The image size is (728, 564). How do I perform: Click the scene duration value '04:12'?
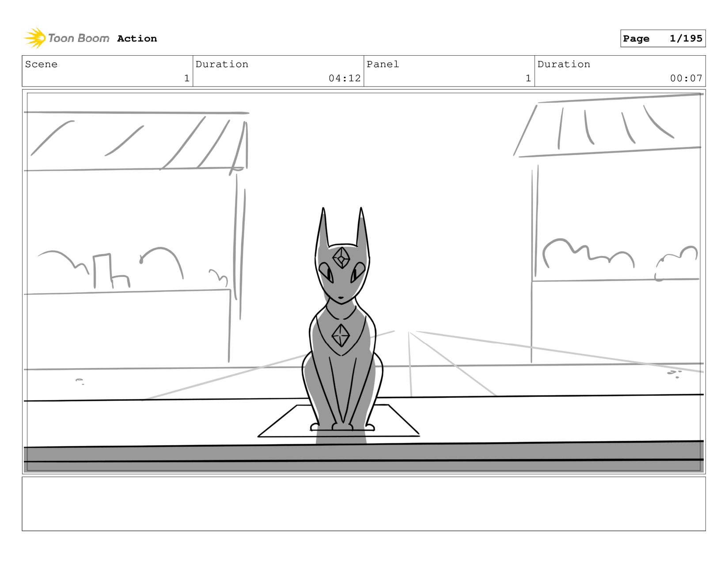pos(345,78)
